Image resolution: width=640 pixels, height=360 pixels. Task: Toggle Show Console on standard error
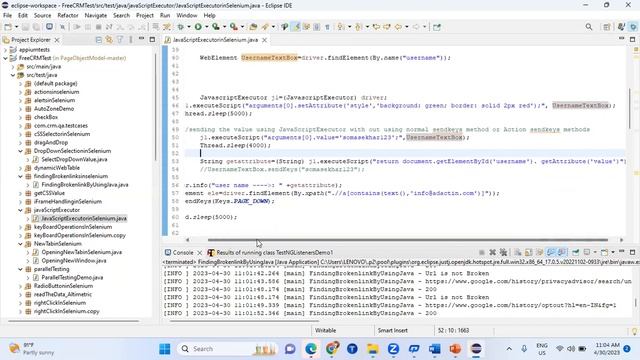pos(562,252)
